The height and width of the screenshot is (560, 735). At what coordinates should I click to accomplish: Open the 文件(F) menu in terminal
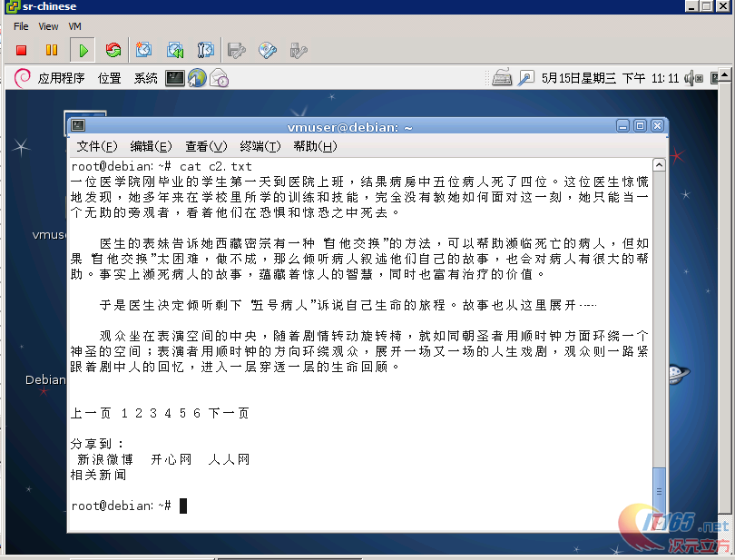(x=96, y=147)
